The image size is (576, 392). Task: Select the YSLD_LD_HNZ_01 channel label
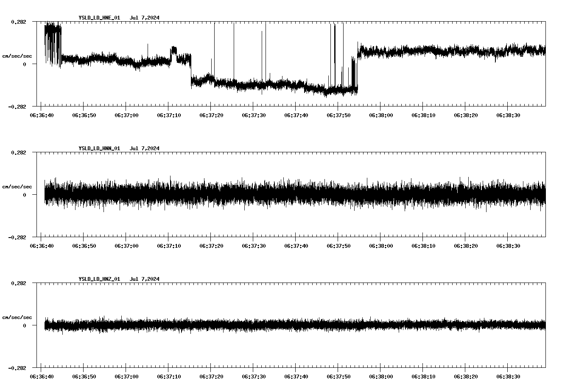[x=98, y=279]
